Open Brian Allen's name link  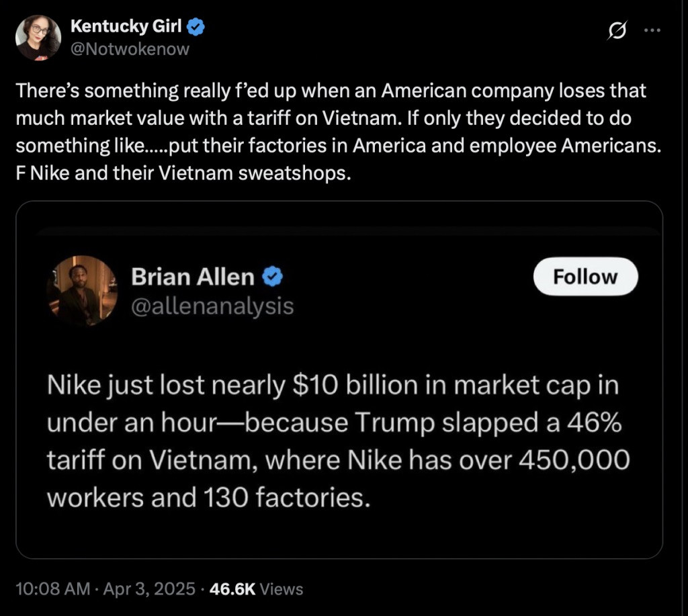pos(193,277)
